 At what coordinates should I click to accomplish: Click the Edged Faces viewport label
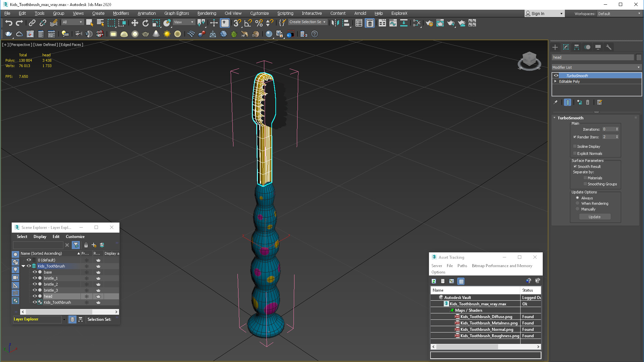(x=71, y=45)
